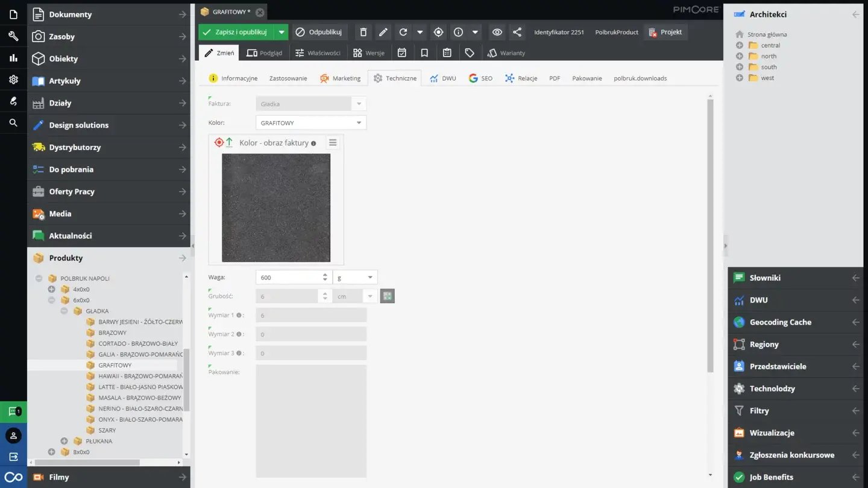This screenshot has height=488, width=868.
Task: Click the Projekt button
Action: (x=665, y=32)
